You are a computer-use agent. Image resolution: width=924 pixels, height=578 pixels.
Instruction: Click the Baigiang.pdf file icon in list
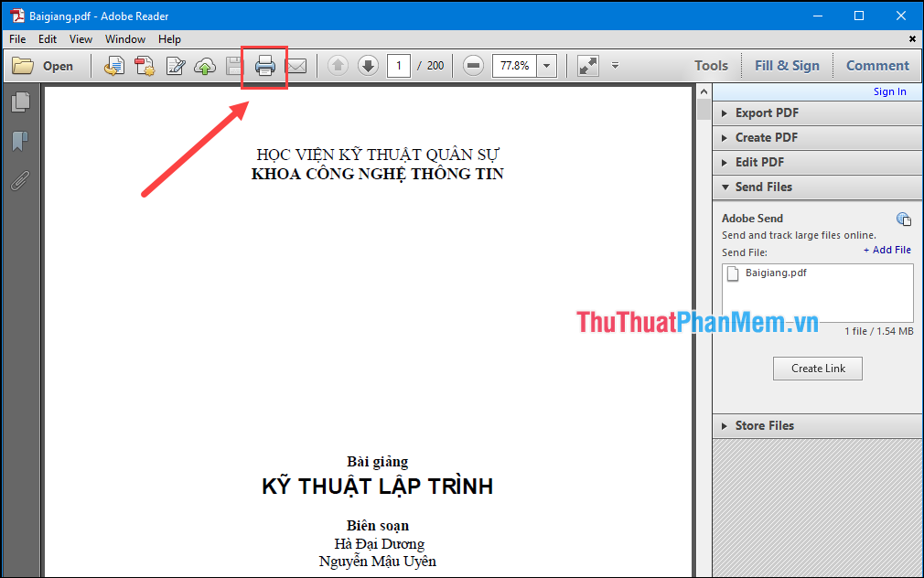733,273
